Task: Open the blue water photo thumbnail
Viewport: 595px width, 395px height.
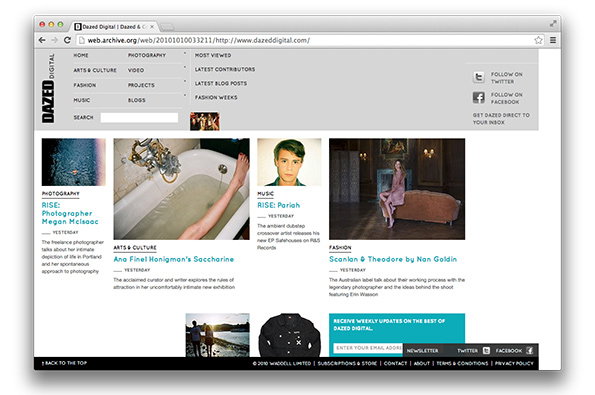Action: pyautogui.click(x=74, y=162)
